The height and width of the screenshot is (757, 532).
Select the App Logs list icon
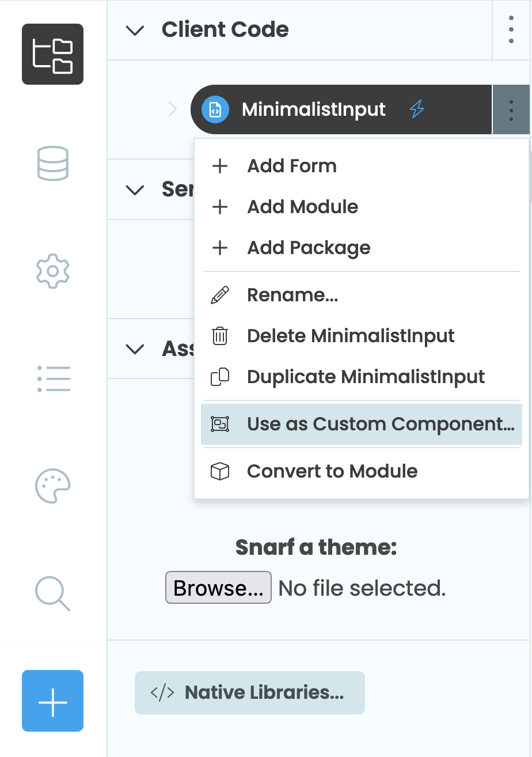pos(52,378)
